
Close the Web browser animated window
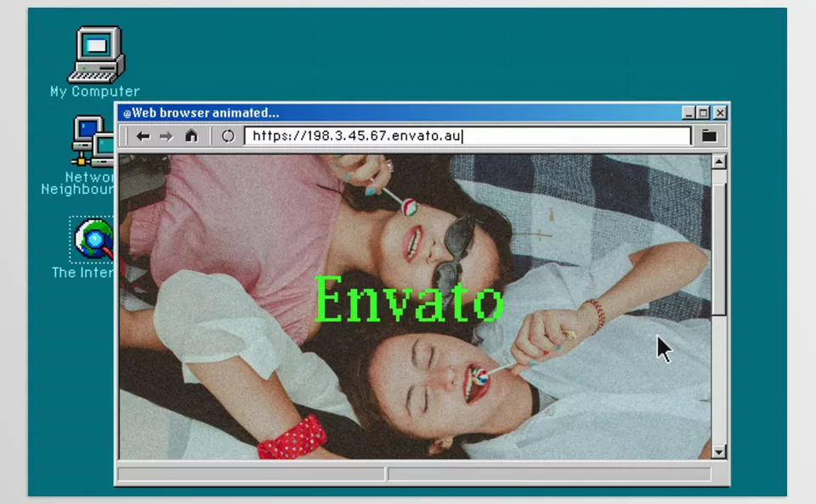pyautogui.click(x=720, y=113)
